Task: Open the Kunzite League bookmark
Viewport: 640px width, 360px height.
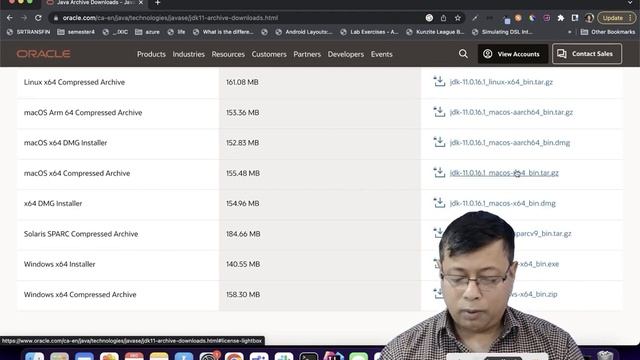Action: [x=435, y=32]
